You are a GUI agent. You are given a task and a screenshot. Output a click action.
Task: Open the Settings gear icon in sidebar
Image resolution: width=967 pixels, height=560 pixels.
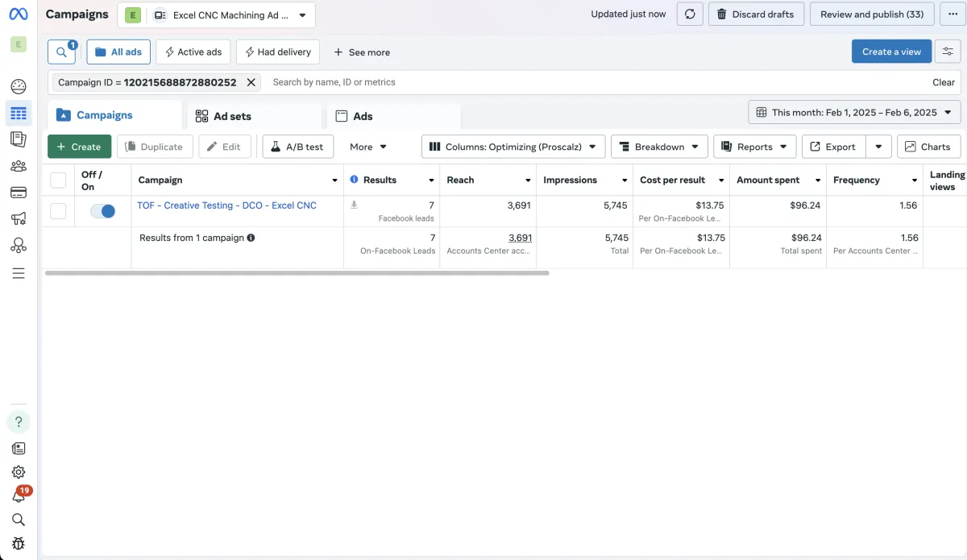pyautogui.click(x=19, y=472)
